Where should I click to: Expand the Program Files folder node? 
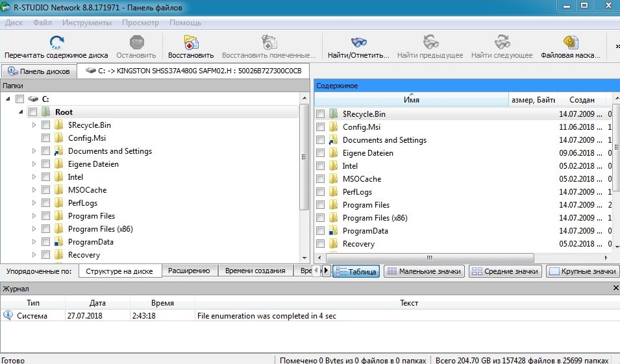tap(34, 216)
